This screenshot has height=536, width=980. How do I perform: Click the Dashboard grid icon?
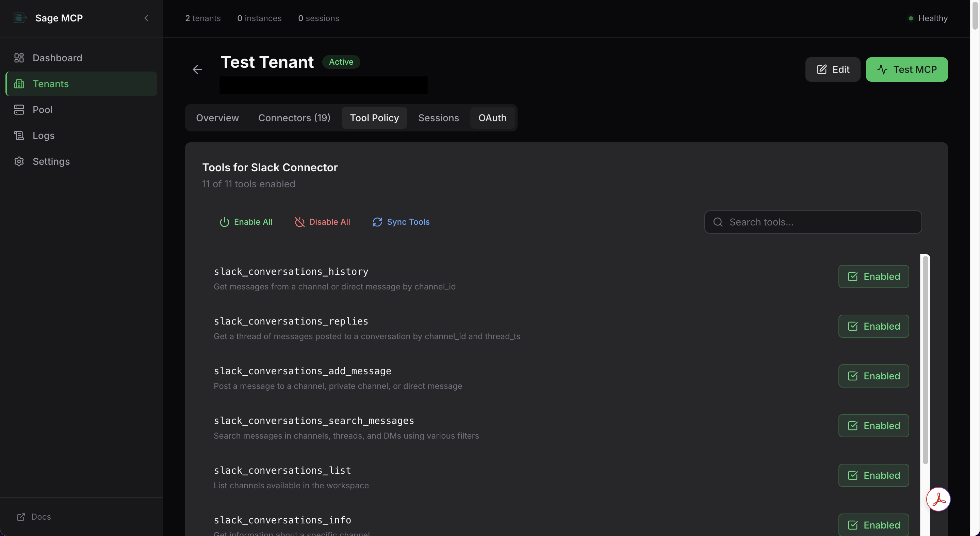(x=19, y=58)
